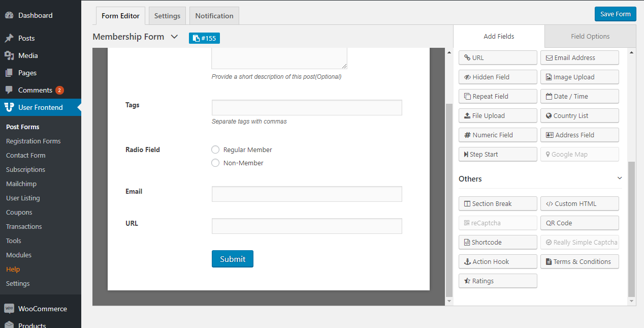
Task: Add a Section Break
Action: 498,203
